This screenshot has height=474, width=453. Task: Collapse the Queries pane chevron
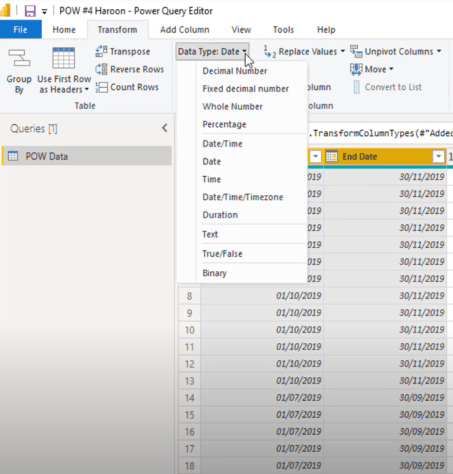tap(165, 128)
